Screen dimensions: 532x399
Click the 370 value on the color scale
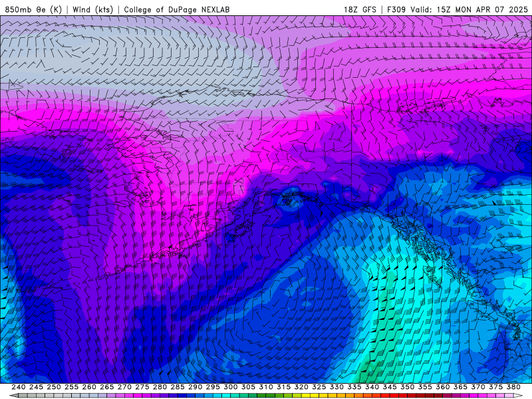point(478,387)
